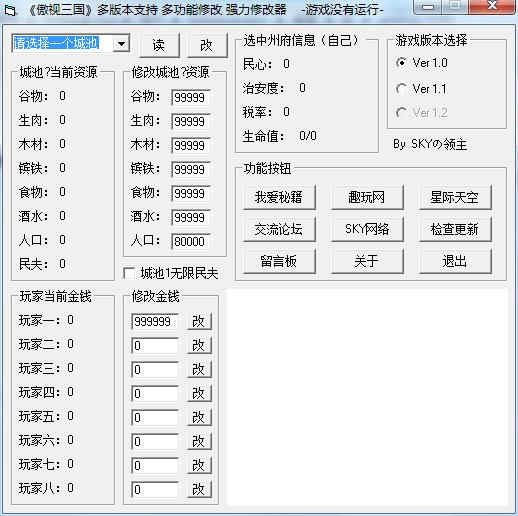Image resolution: width=518 pixels, height=516 pixels.
Task: Enable 城池1无限民夫 checkbox
Action: (x=129, y=273)
